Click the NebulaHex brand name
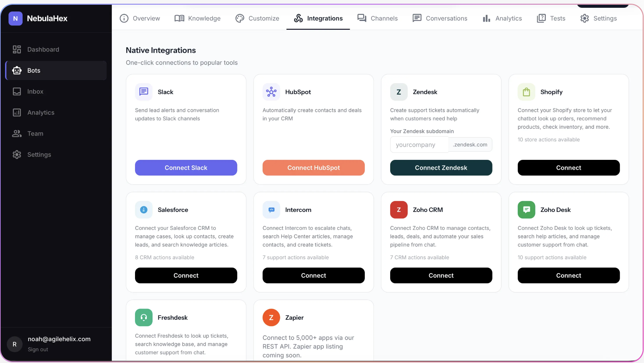This screenshot has width=644, height=363. click(47, 19)
